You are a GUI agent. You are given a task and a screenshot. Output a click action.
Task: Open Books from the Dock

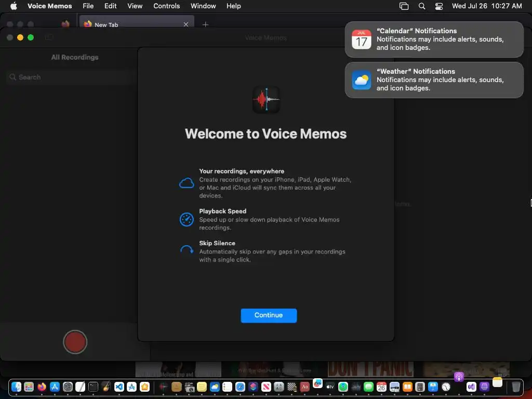point(407,387)
